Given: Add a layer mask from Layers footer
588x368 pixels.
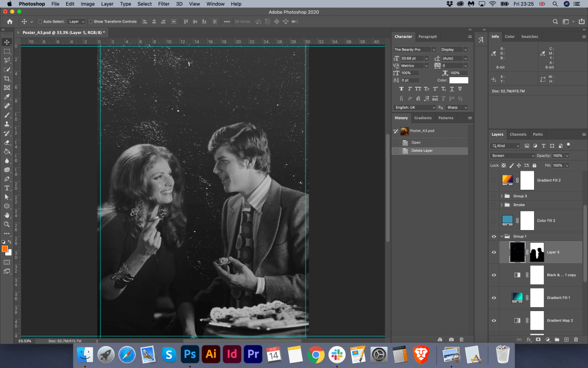Looking at the screenshot, I should (538, 339).
